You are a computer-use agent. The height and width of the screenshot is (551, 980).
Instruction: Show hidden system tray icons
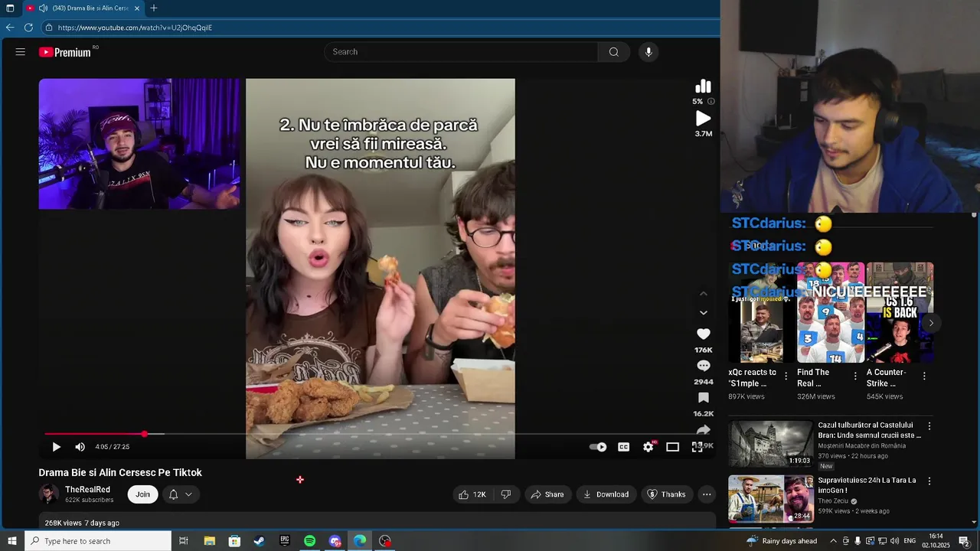click(833, 541)
